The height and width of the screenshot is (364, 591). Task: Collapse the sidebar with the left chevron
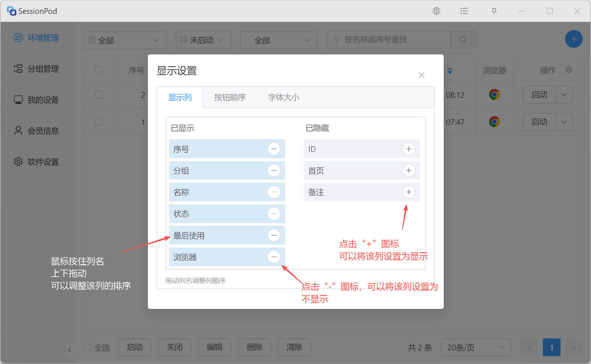pyautogui.click(x=70, y=349)
